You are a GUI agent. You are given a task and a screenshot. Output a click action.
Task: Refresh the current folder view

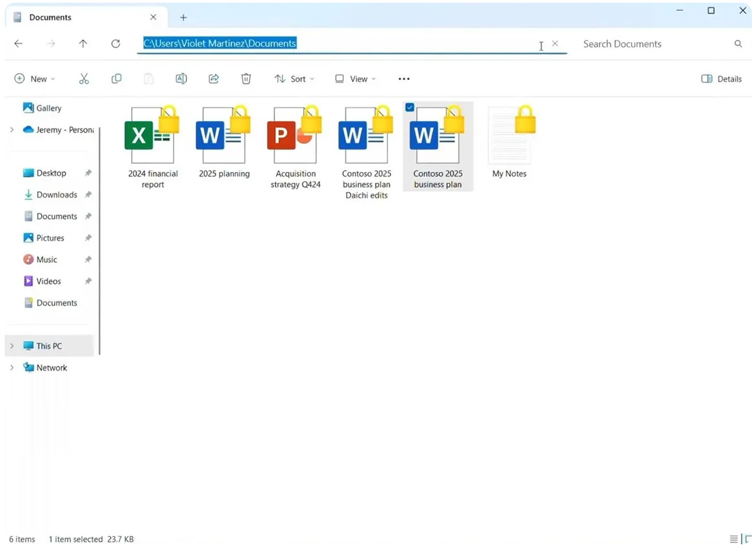(x=116, y=44)
